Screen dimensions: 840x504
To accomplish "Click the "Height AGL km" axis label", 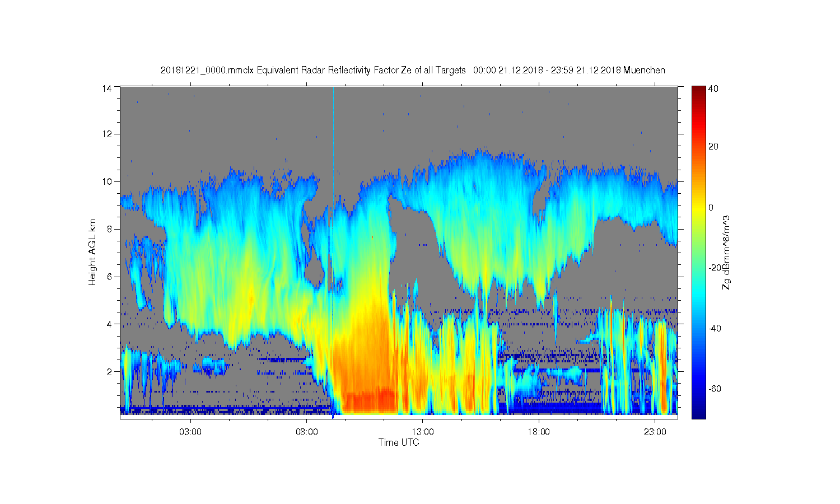I will tap(92, 252).
